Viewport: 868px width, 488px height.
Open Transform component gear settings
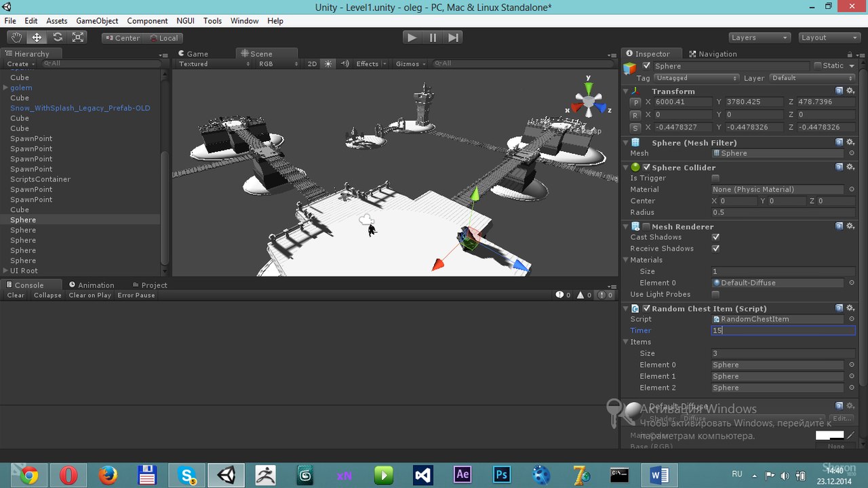[851, 91]
